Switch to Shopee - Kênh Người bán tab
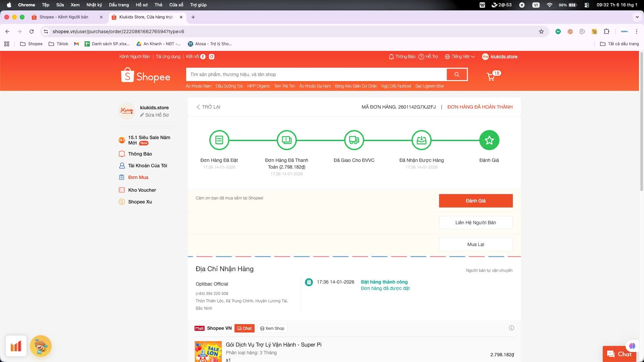This screenshot has height=362, width=644. [64, 17]
